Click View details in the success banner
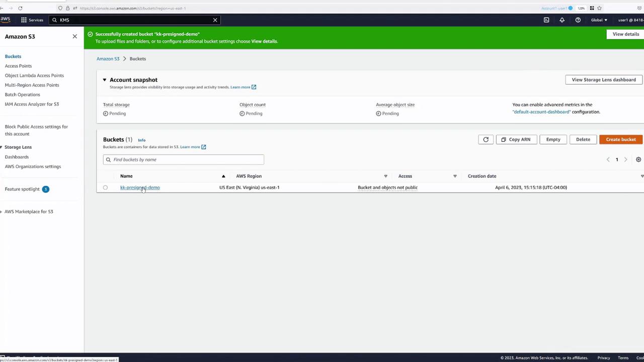 pos(625,34)
